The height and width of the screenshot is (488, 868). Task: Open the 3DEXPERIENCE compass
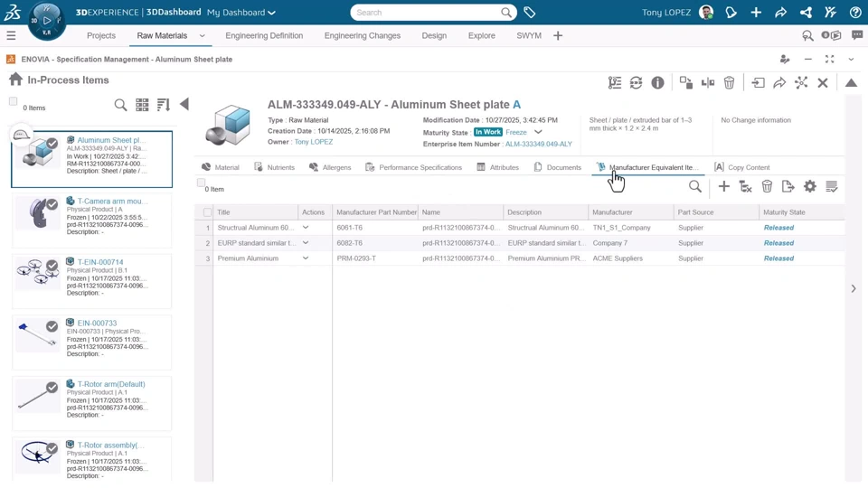[x=46, y=21]
